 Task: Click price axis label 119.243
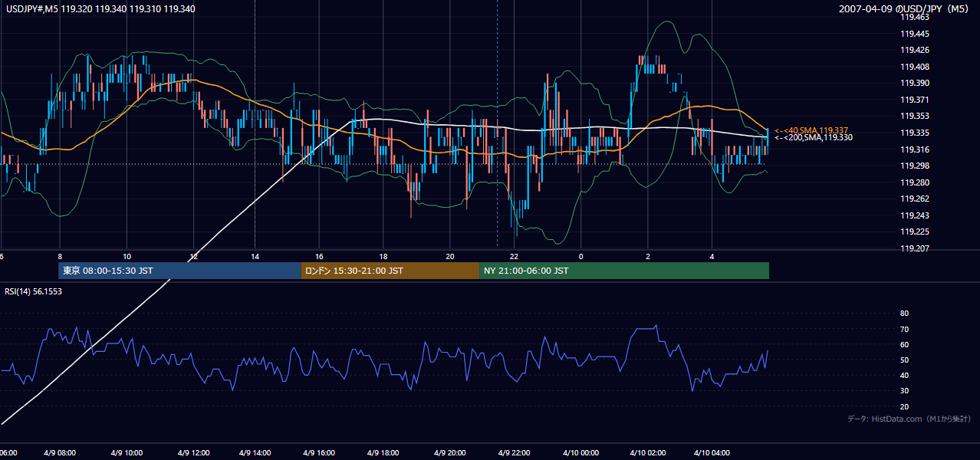(x=916, y=215)
